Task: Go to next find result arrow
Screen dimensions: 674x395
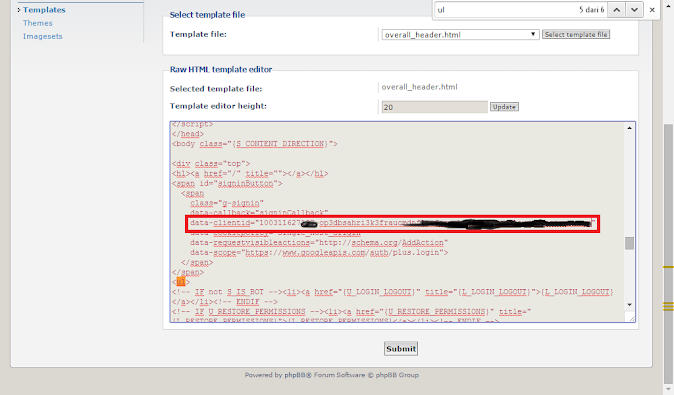Action: coord(634,9)
